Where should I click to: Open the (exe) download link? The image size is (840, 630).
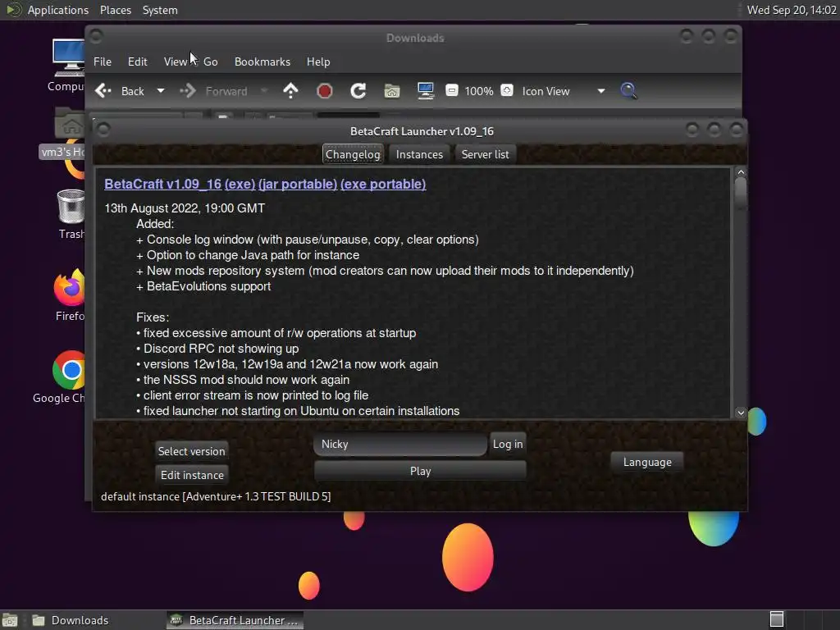coord(240,184)
